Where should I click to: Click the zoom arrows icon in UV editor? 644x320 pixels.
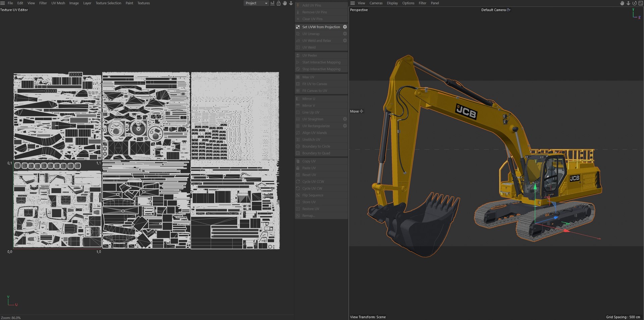click(291, 3)
